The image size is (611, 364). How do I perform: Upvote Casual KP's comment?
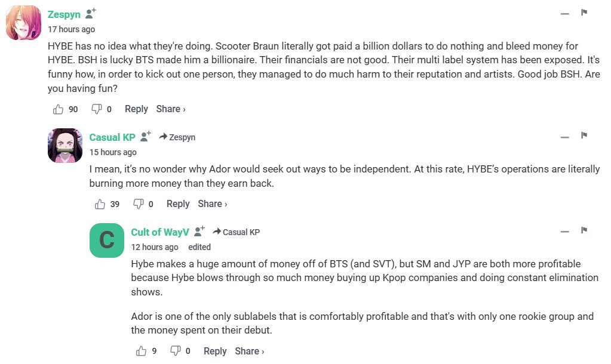[x=100, y=204]
